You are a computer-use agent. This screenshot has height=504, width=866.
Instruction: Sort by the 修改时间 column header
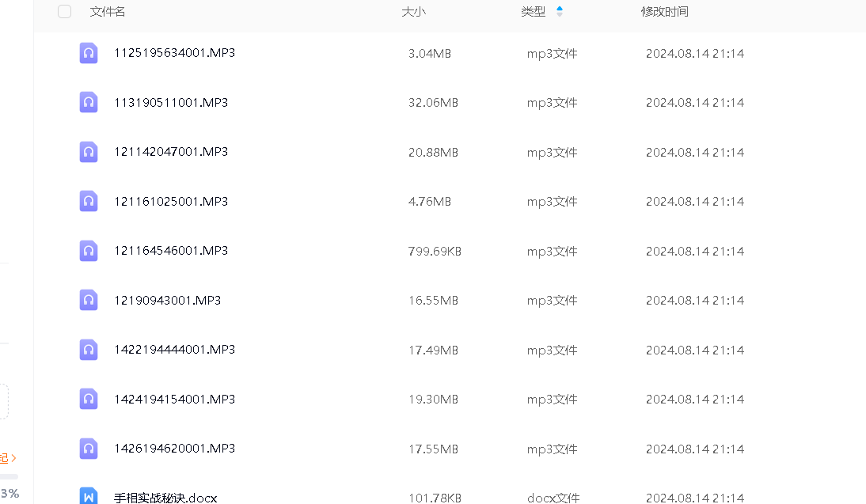pos(664,12)
